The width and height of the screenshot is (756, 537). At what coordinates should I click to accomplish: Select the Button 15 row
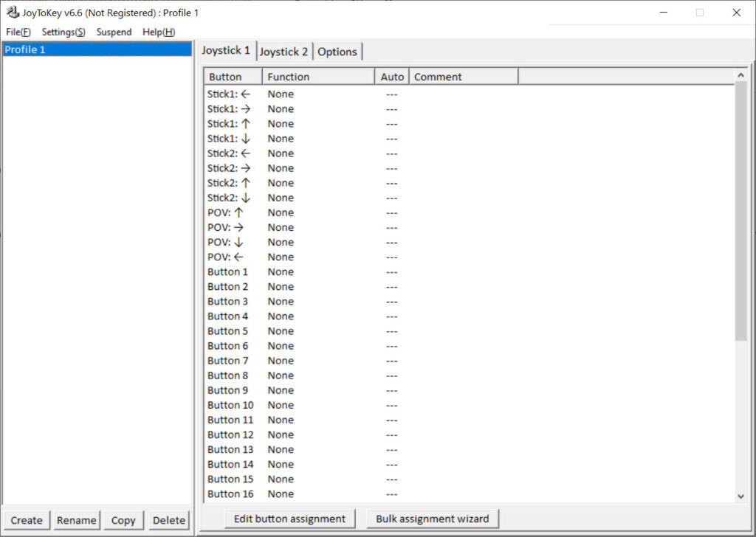[x=469, y=479]
